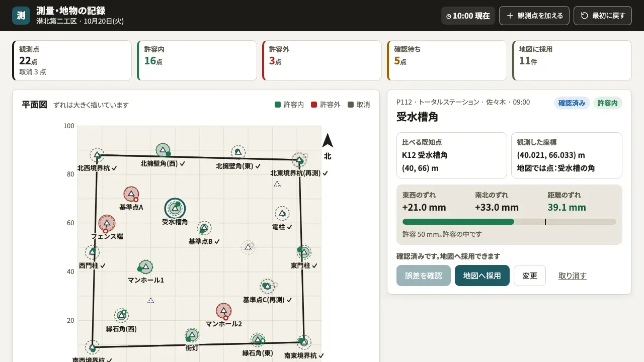Viewport: 644px width, 362px height.
Task: Click the tolerance deviation progress bar
Action: [509, 222]
